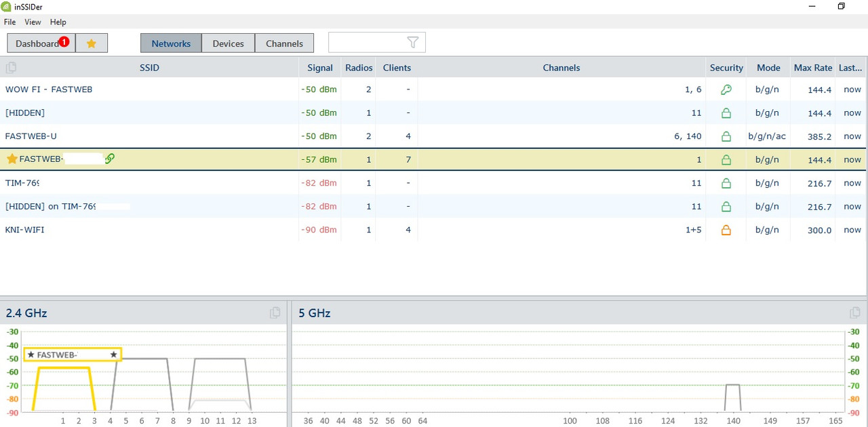Select the WOW FI - FASTWEB network row

coord(433,89)
